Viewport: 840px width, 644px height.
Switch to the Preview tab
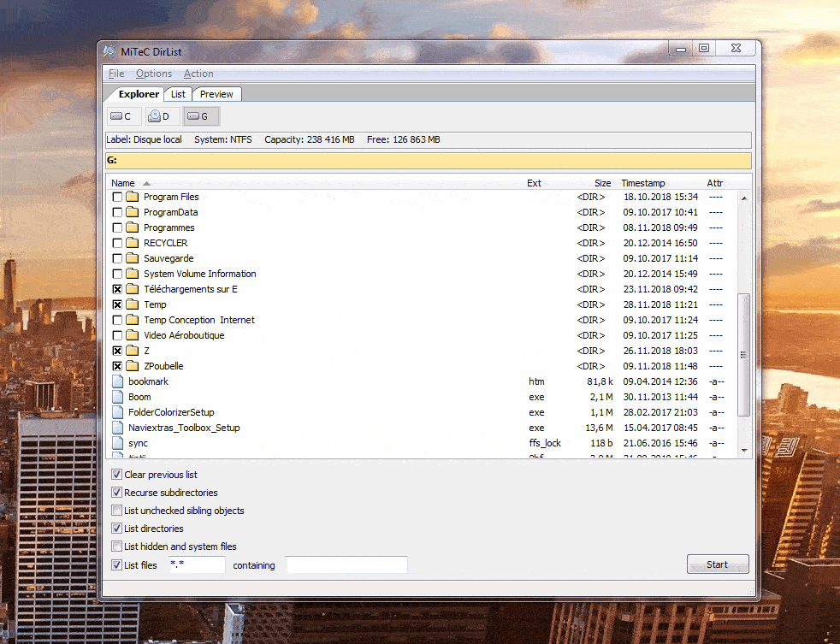[x=216, y=94]
